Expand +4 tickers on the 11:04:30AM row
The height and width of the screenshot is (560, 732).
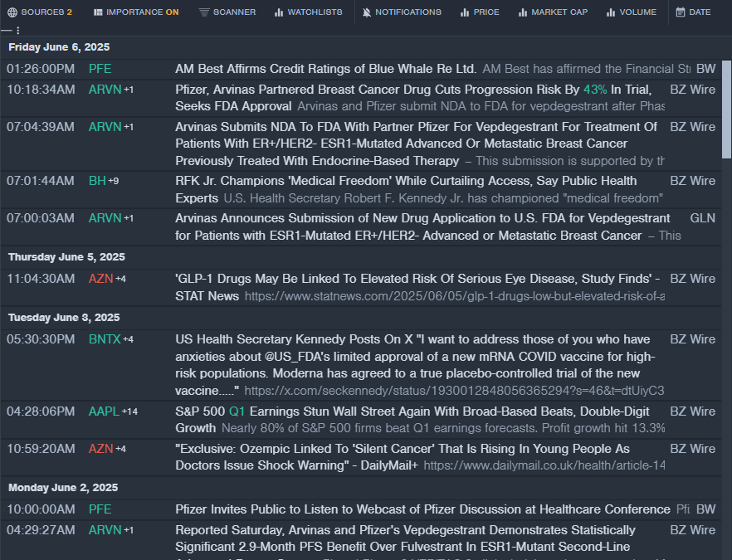120,279
